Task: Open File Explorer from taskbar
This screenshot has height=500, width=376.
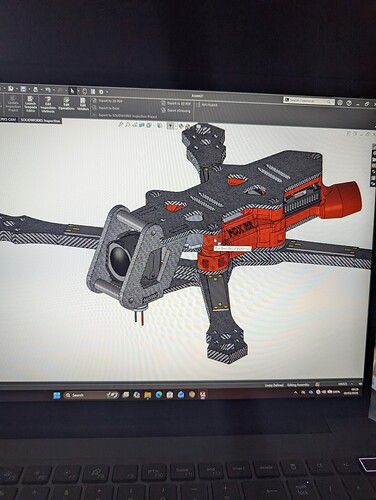Action: point(148,395)
